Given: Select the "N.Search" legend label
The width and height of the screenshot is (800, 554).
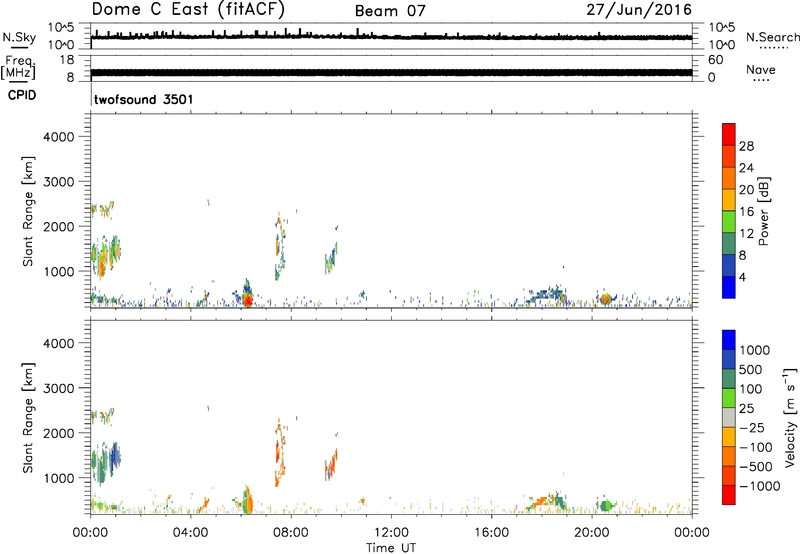Looking at the screenshot, I should tap(772, 37).
